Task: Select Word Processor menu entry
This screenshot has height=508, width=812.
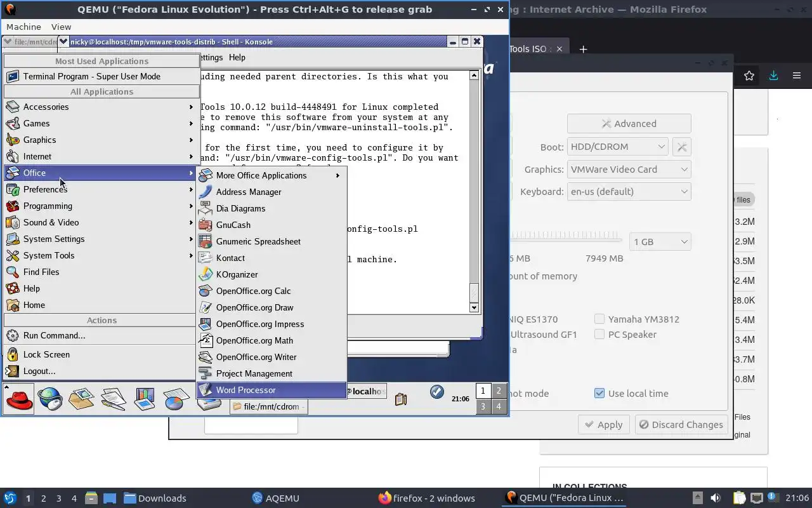Action: point(272,390)
